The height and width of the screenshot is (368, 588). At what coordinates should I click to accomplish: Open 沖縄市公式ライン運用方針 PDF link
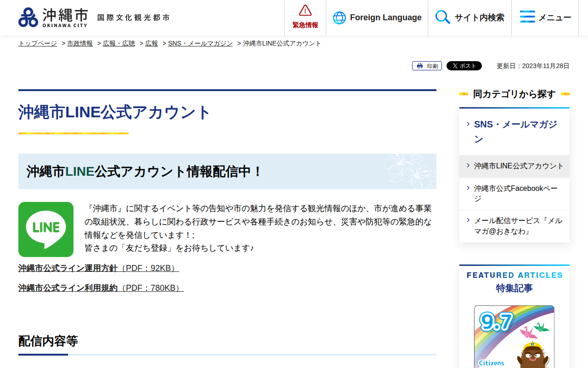click(x=99, y=268)
